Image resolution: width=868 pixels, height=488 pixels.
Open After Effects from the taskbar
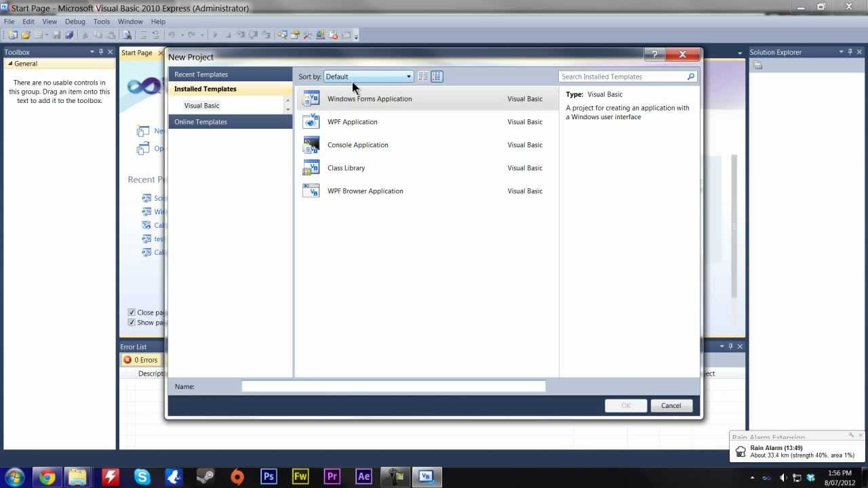[x=363, y=477]
